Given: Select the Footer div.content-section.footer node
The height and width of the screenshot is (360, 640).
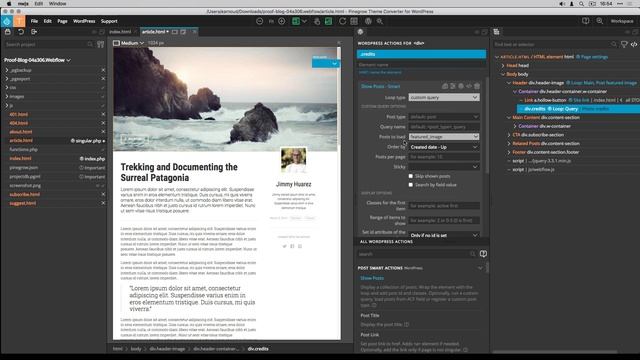Looking at the screenshot, I should 547,152.
